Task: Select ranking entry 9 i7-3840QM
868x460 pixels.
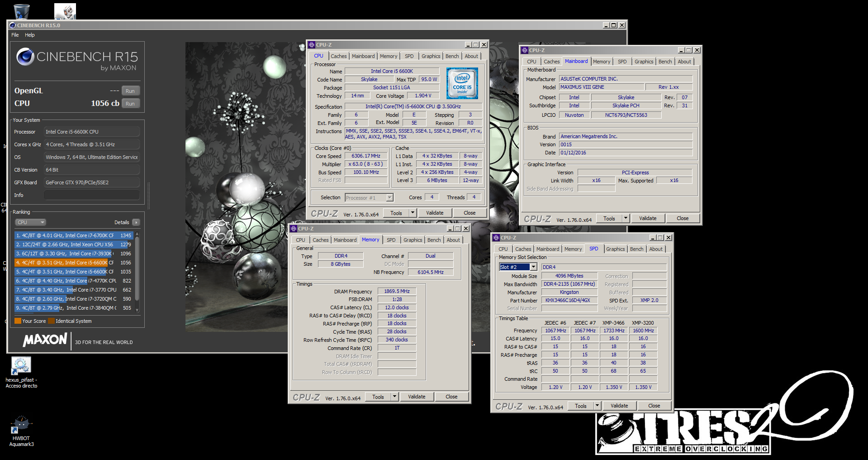Action: pyautogui.click(x=74, y=308)
